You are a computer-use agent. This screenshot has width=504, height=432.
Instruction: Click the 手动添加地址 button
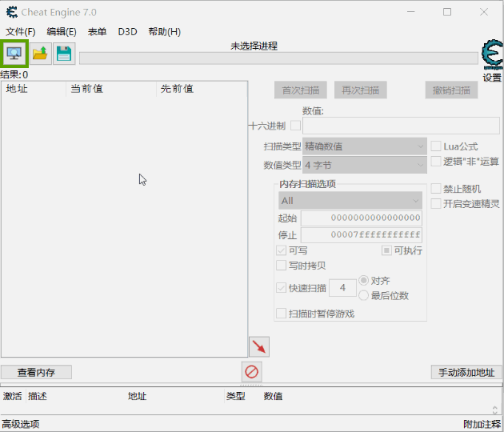click(466, 372)
